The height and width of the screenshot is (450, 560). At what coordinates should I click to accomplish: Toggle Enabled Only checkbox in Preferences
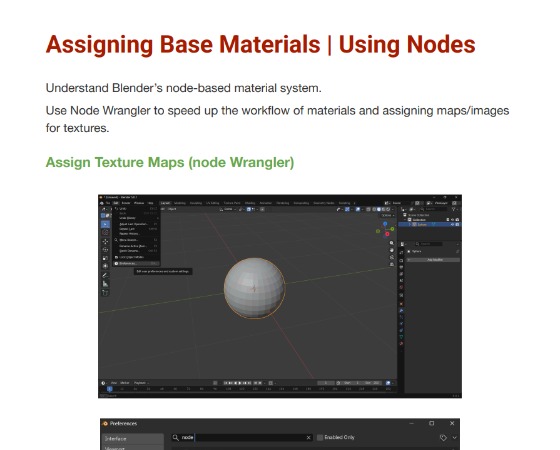pos(320,438)
